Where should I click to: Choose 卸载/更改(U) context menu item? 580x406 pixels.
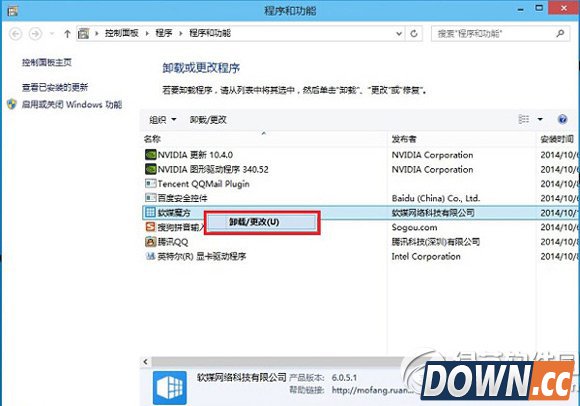[x=262, y=222]
